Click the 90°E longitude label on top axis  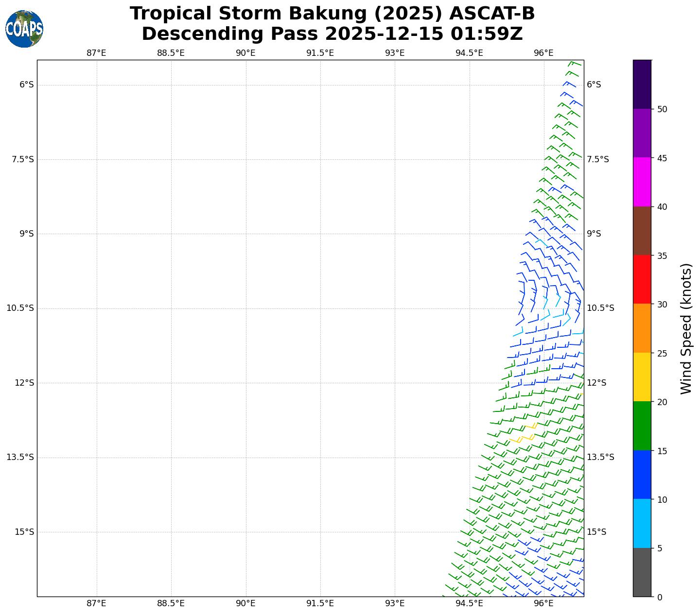tap(245, 53)
